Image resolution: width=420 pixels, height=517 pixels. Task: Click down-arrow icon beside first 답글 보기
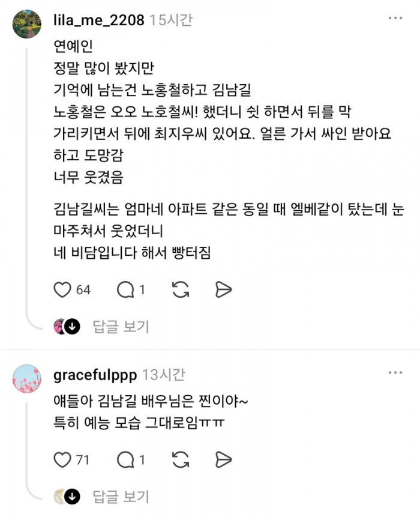pyautogui.click(x=72, y=327)
